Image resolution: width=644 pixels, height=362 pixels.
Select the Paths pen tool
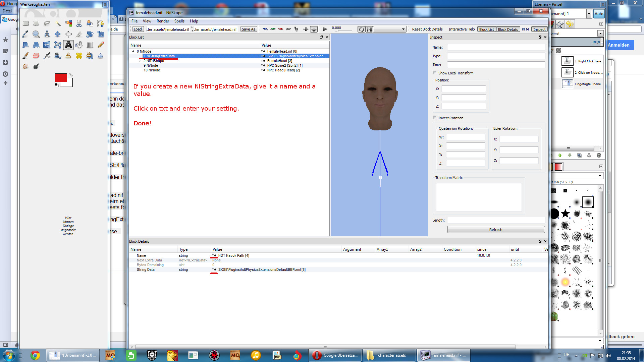click(x=101, y=23)
